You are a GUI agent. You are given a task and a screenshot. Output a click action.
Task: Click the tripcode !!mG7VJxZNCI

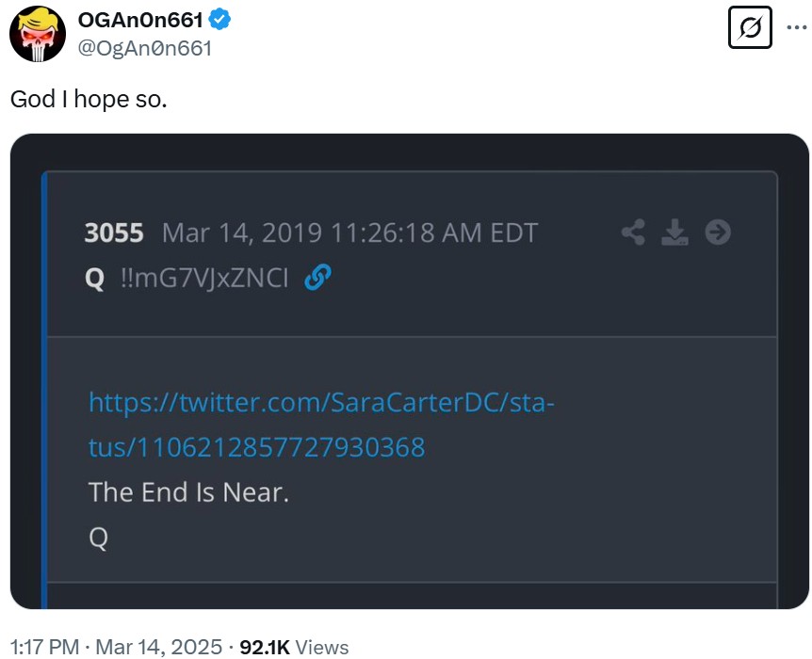point(204,278)
